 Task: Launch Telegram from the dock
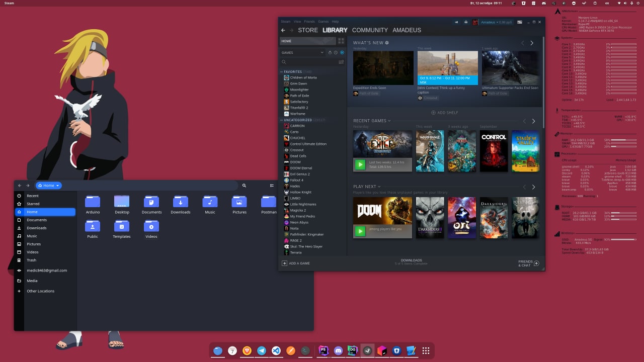(x=262, y=351)
